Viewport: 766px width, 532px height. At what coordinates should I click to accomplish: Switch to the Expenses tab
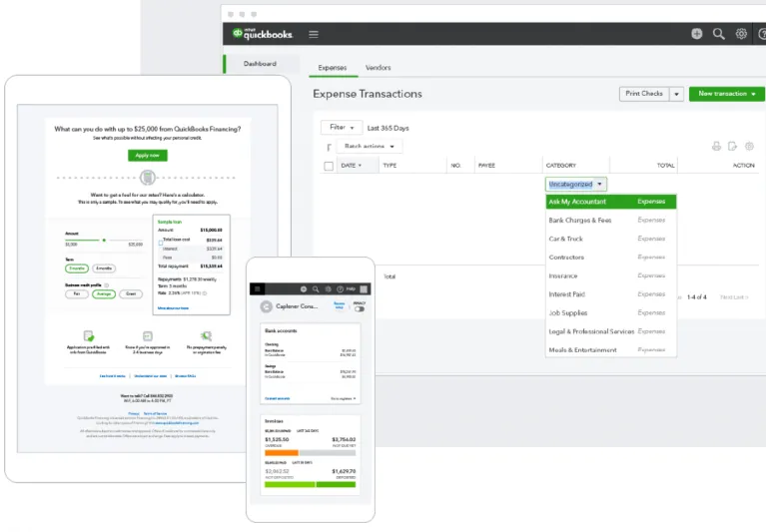[333, 67]
